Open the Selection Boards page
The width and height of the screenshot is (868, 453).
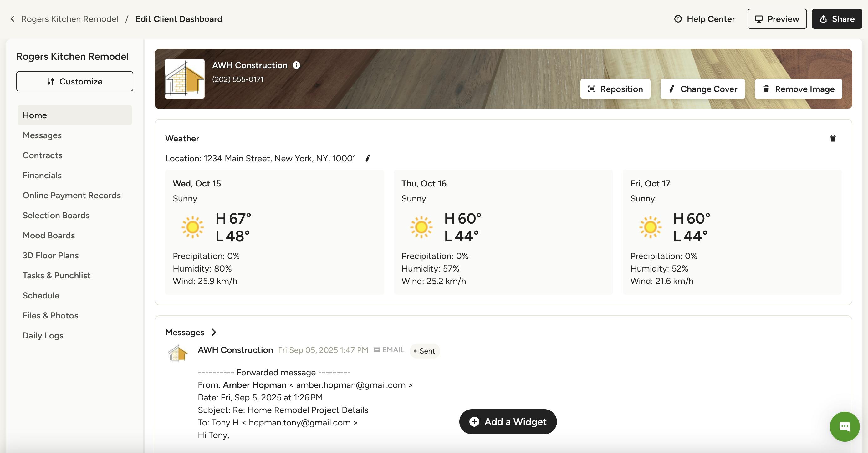click(56, 215)
